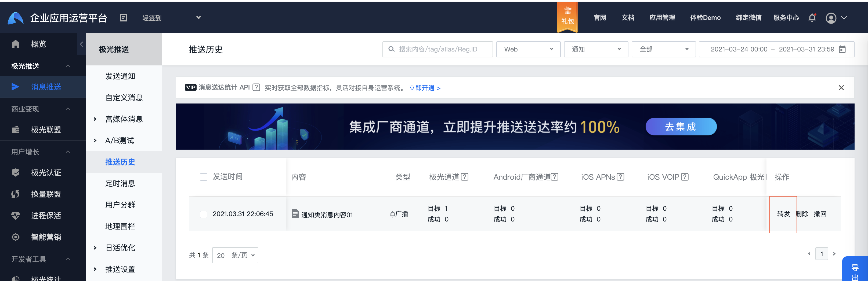This screenshot has height=281, width=868.
Task: Expand the 富媒体消息 submenu
Action: pyautogui.click(x=95, y=119)
